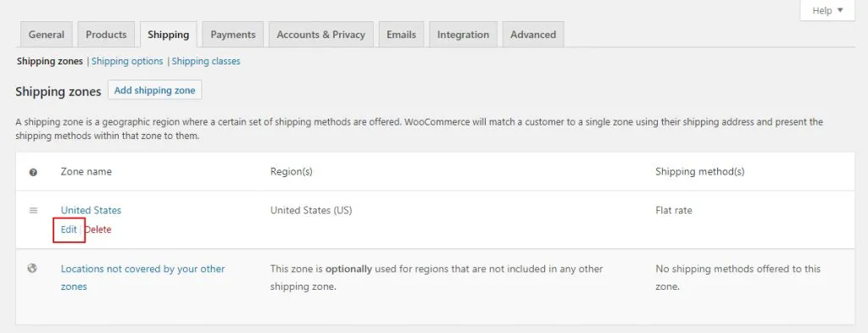Viewport: 868px width, 333px height.
Task: Click the drag handle icon for United States zone
Action: (33, 210)
